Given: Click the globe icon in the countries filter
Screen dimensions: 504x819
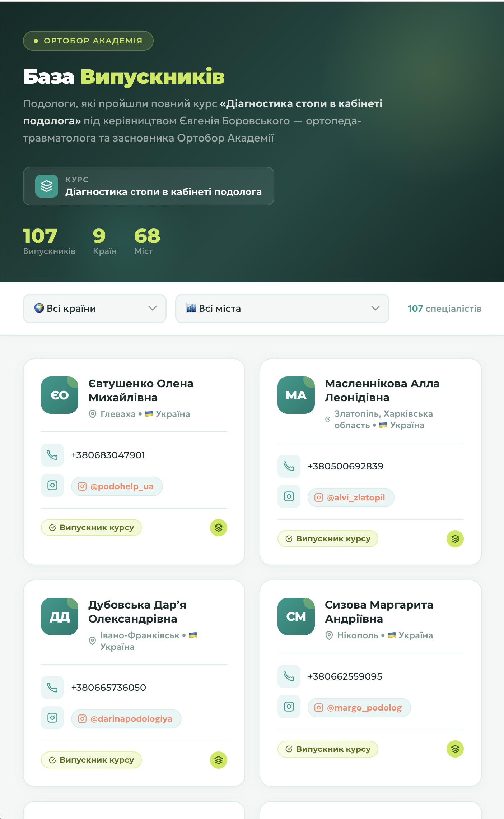Looking at the screenshot, I should (39, 308).
